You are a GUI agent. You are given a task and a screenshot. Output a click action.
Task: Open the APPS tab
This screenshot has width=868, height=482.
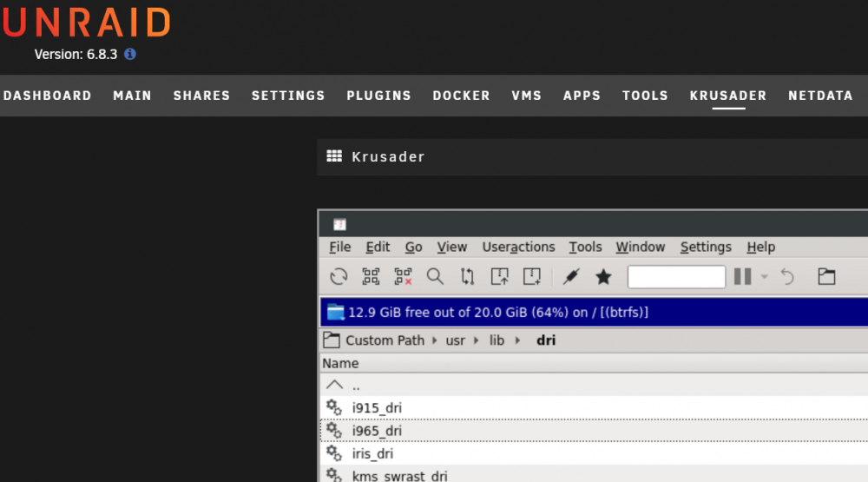[x=582, y=96]
